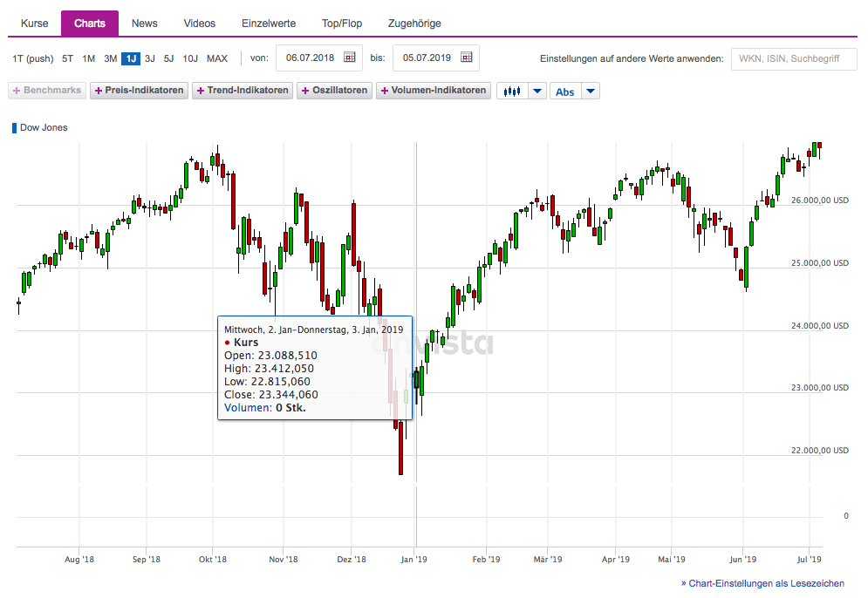868x598 pixels.
Task: Open the calendar for the end date
Action: (x=467, y=58)
